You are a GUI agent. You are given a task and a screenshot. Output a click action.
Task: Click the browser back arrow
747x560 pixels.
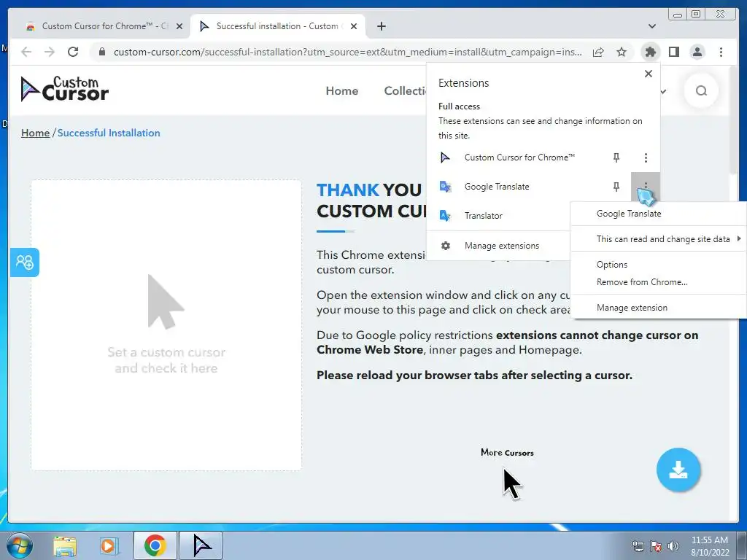(26, 52)
